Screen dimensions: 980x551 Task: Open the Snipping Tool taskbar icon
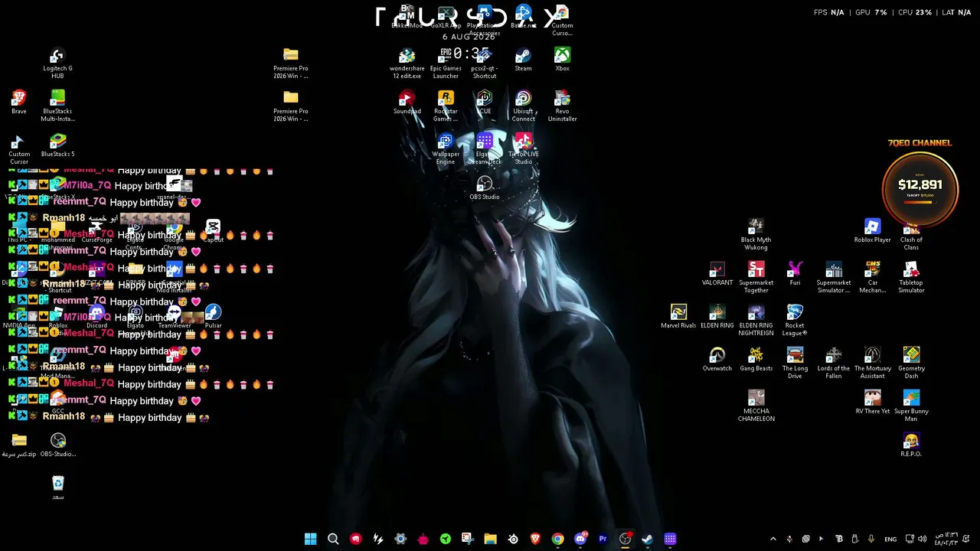pyautogui.click(x=468, y=539)
